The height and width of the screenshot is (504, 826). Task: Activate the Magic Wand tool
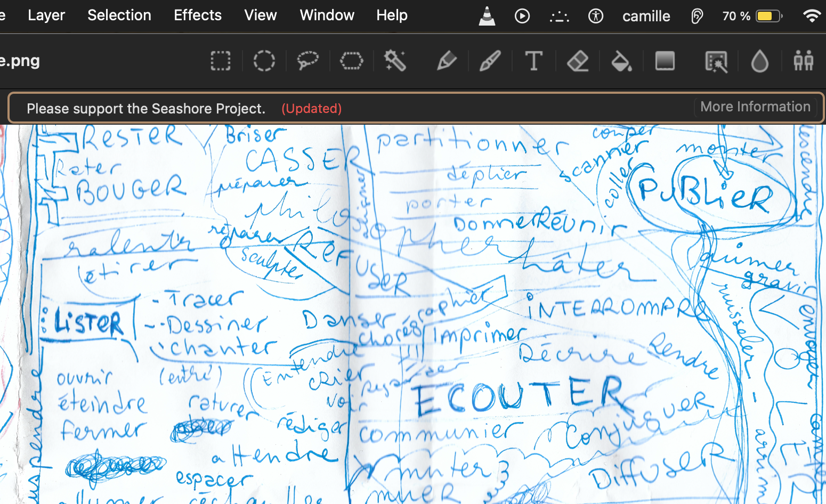point(395,61)
